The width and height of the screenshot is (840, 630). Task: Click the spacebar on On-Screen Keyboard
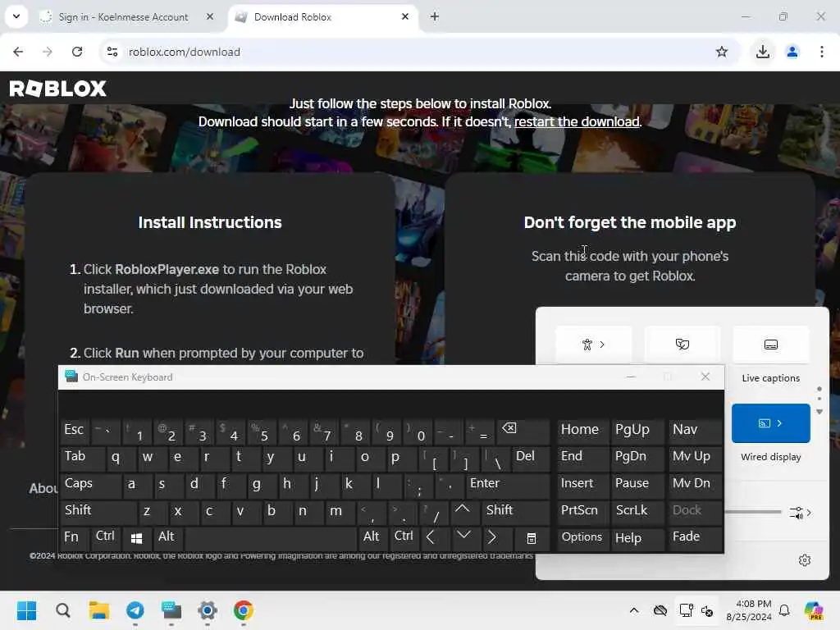click(x=271, y=538)
